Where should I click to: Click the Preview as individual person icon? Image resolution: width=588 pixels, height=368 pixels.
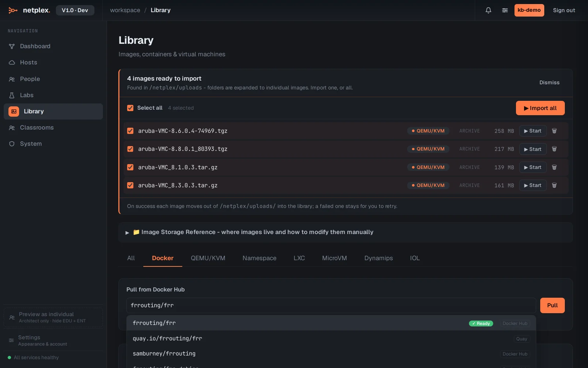click(12, 317)
